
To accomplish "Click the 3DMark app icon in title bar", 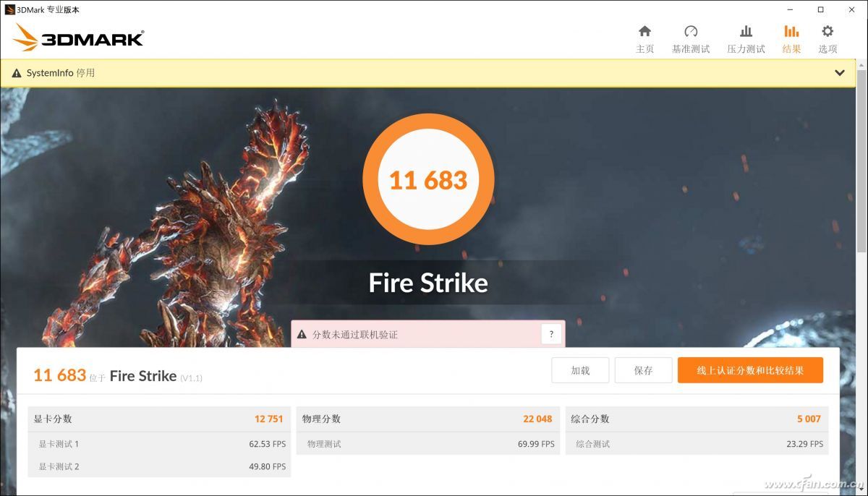I will 9,9.
